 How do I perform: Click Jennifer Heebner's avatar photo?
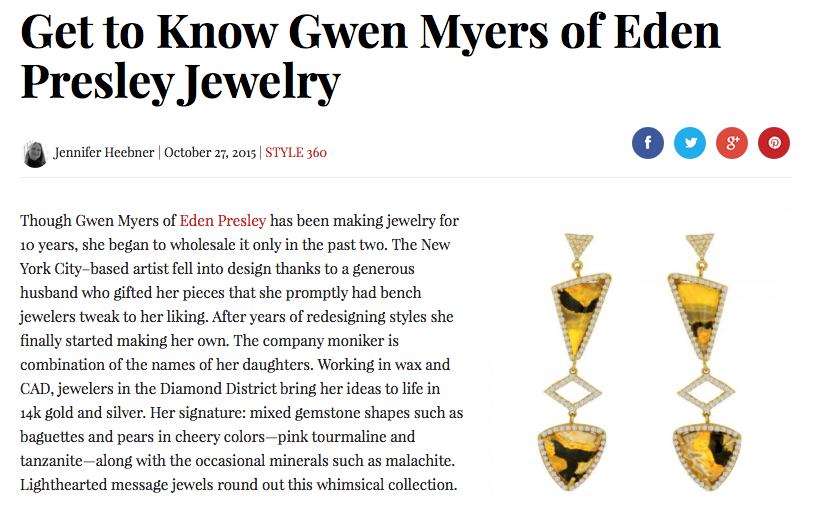point(35,153)
